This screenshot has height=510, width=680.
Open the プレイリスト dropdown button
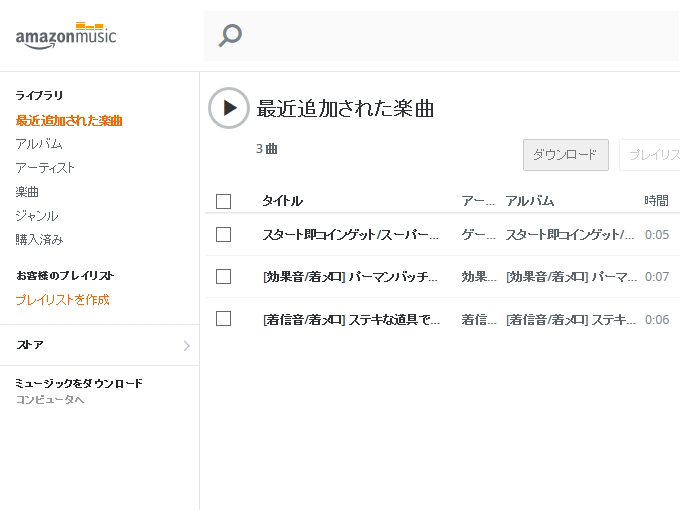[x=650, y=155]
